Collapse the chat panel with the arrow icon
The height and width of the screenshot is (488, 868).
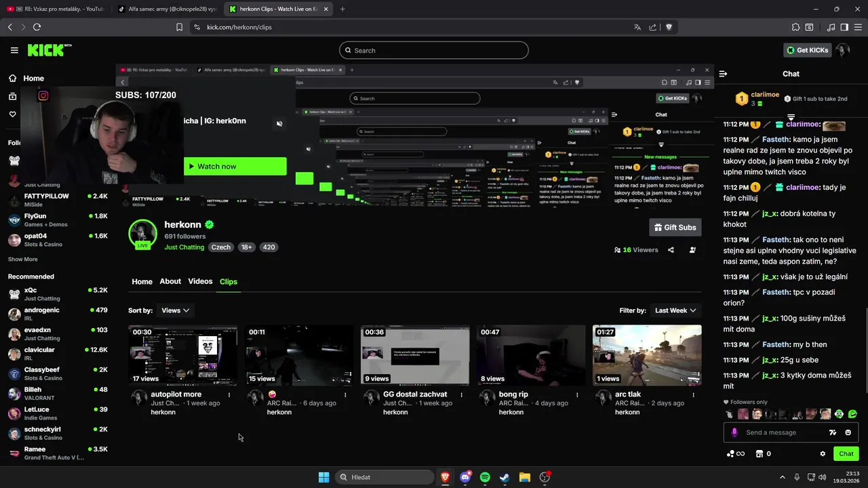click(x=723, y=74)
